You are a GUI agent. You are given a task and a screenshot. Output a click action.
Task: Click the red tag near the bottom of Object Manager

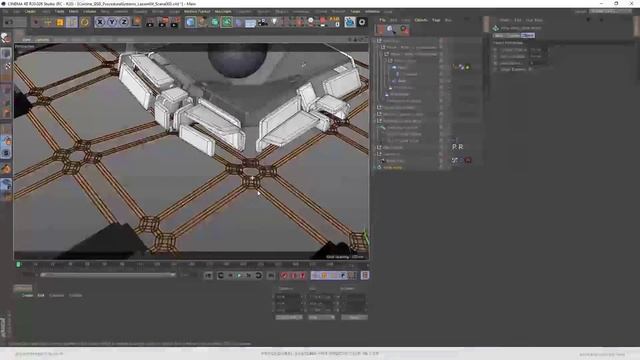tap(468, 160)
